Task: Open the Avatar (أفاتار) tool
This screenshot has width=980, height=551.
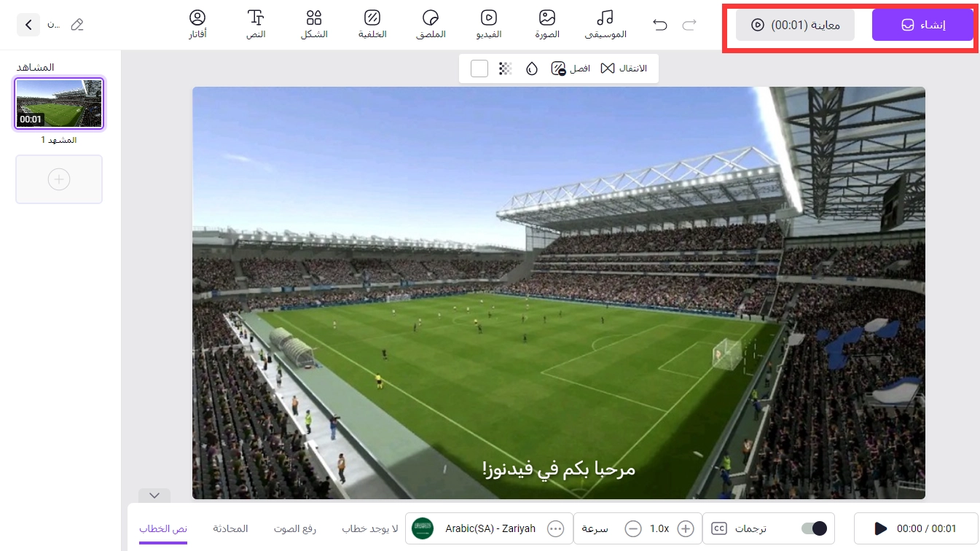Action: pos(197,24)
